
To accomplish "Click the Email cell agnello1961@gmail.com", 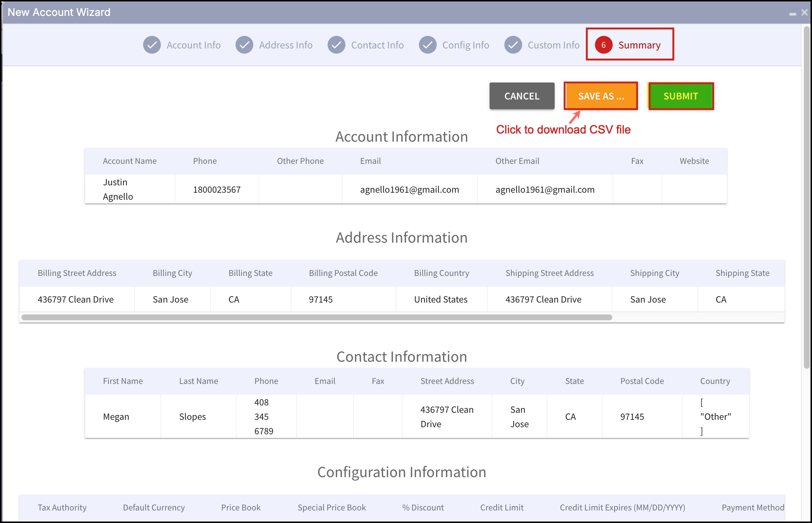I will pos(410,190).
